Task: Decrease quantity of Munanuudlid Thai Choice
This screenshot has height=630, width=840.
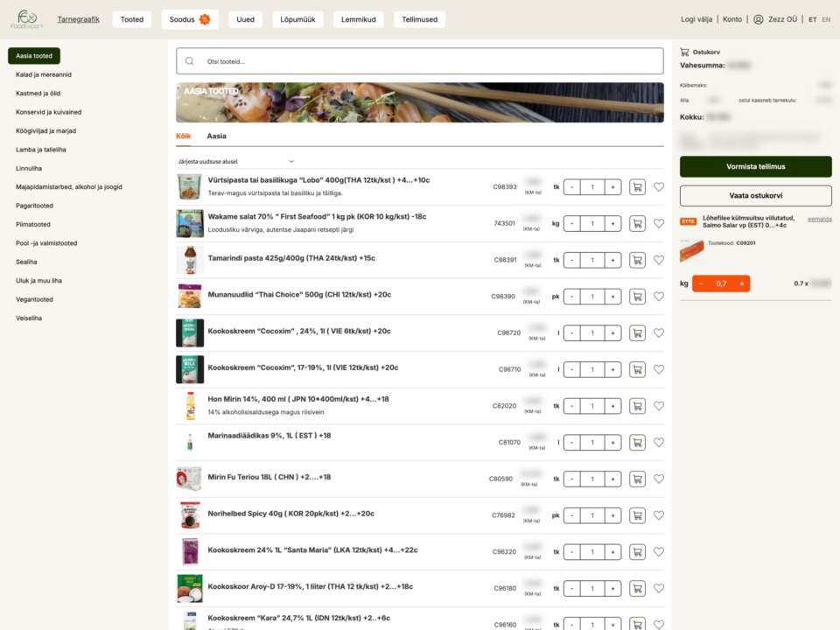Action: click(572, 297)
